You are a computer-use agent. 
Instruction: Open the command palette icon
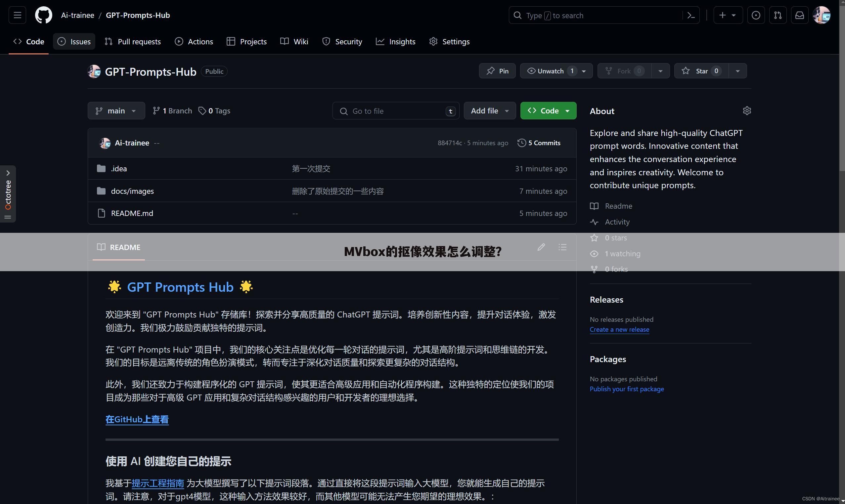click(691, 15)
